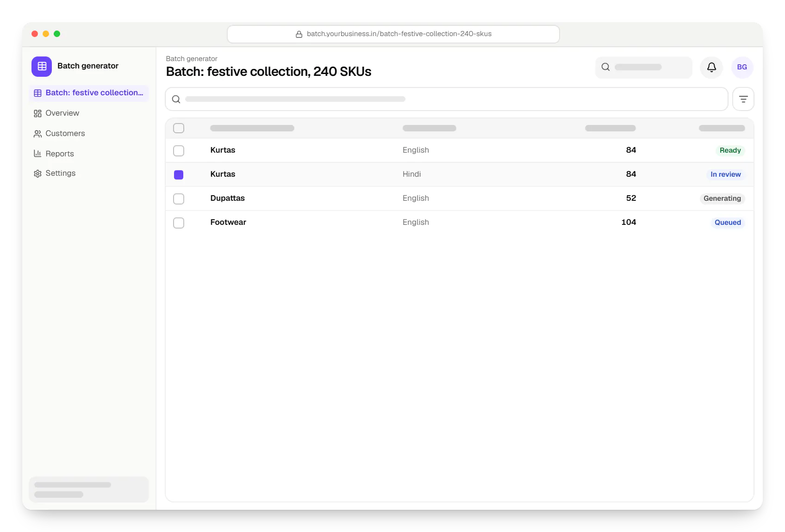785x532 pixels.
Task: Focus the table search input field
Action: (x=447, y=99)
